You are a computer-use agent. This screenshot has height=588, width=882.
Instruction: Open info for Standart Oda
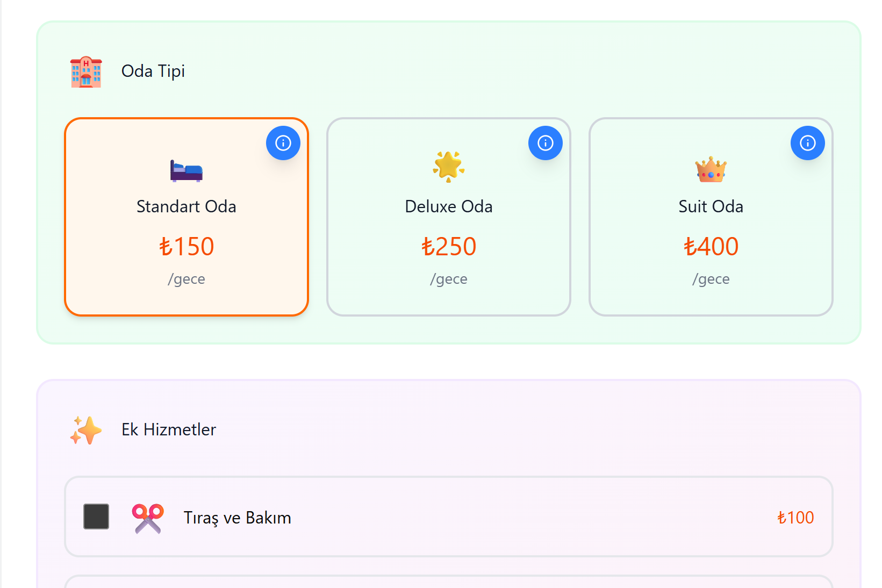[x=283, y=143]
